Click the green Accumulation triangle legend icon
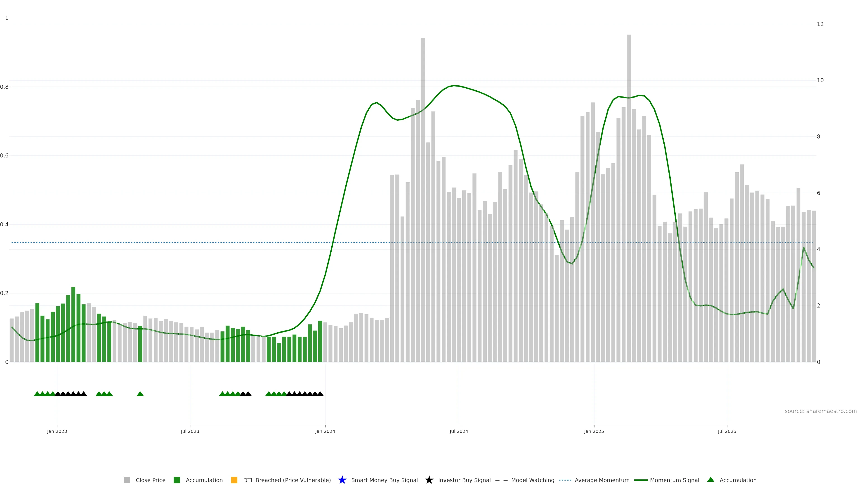The image size is (868, 488). pyautogui.click(x=711, y=480)
